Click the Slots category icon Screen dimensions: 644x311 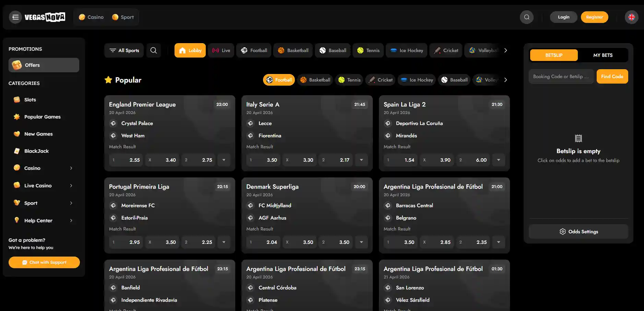pos(17,100)
